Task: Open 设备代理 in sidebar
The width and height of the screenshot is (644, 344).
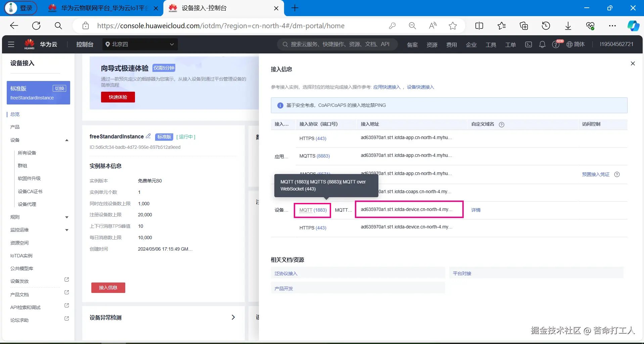Action: tap(27, 204)
